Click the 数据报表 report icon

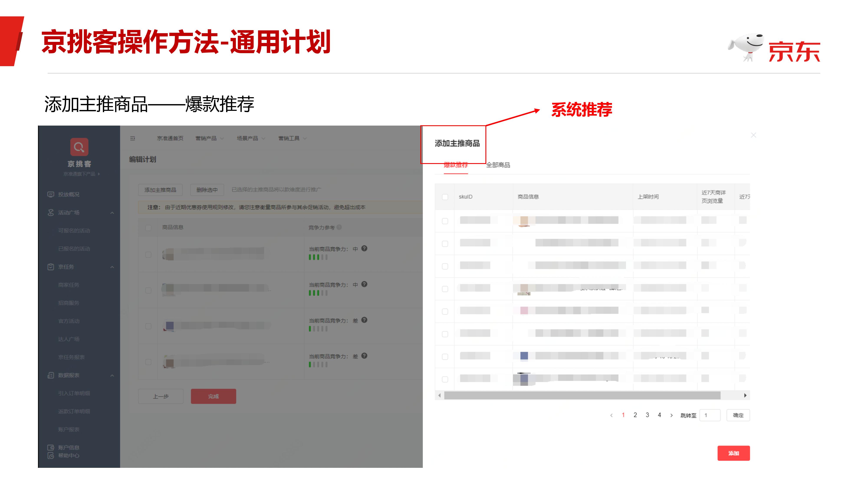click(x=51, y=375)
